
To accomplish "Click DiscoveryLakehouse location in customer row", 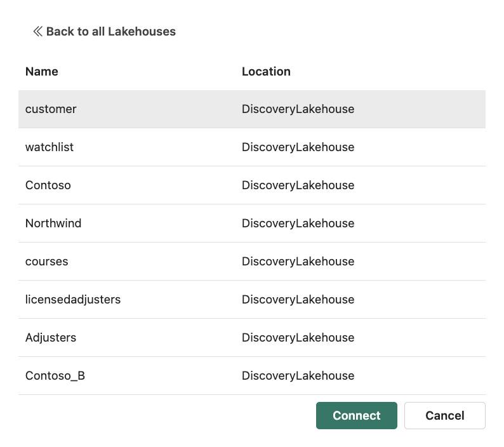I will [298, 109].
